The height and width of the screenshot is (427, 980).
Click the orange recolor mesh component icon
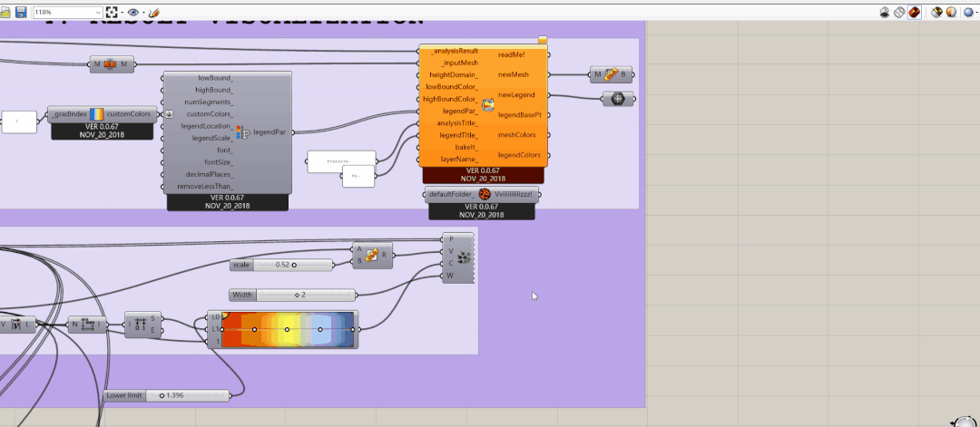coord(488,105)
